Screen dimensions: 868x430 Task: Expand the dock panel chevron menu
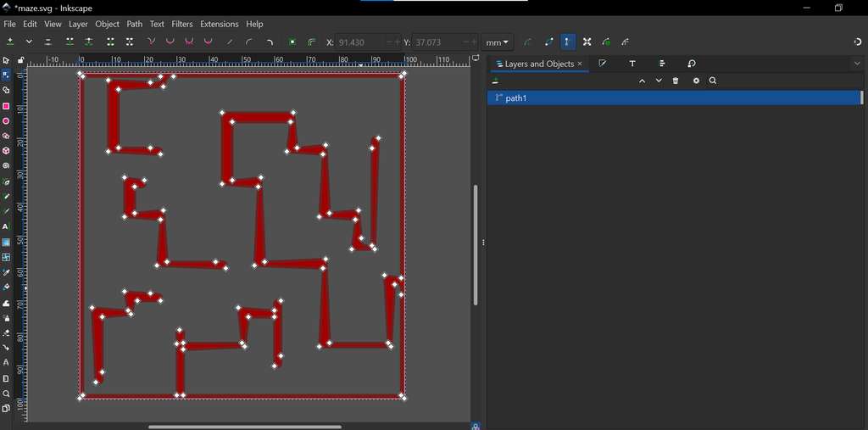(857, 64)
